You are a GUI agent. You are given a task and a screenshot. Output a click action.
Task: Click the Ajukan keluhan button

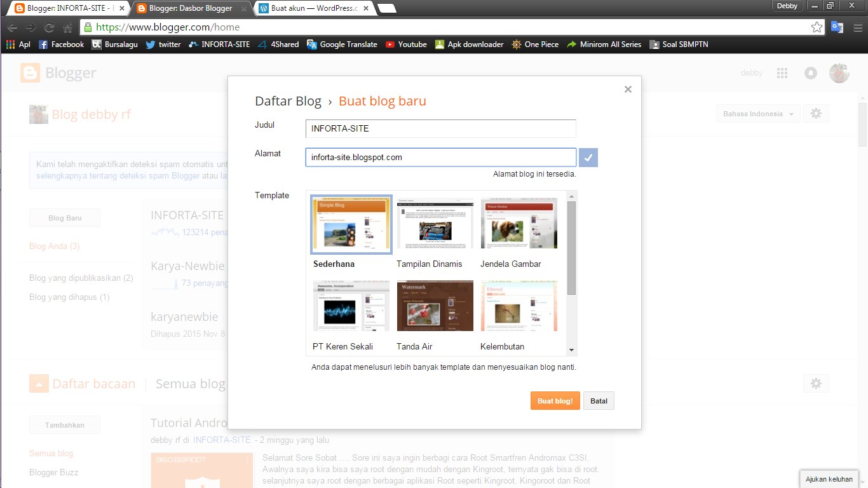829,479
